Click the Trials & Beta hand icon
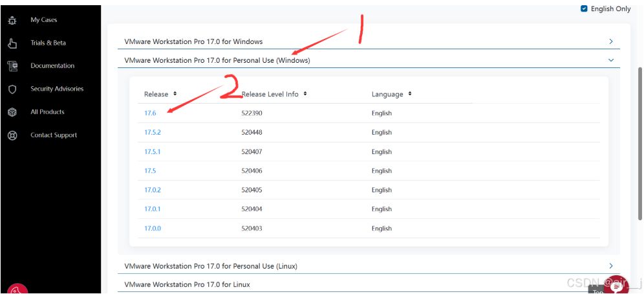The width and height of the screenshot is (644, 294). [12, 43]
